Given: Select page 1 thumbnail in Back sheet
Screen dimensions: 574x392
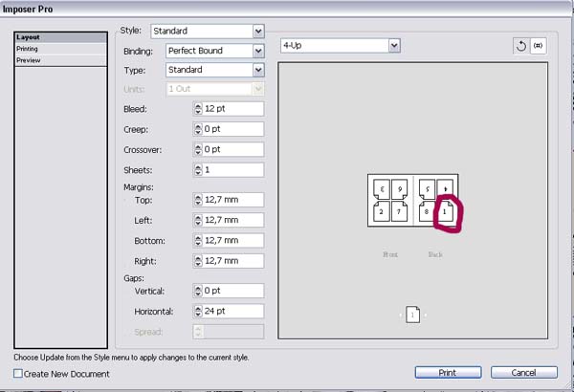Looking at the screenshot, I should pos(445,211).
